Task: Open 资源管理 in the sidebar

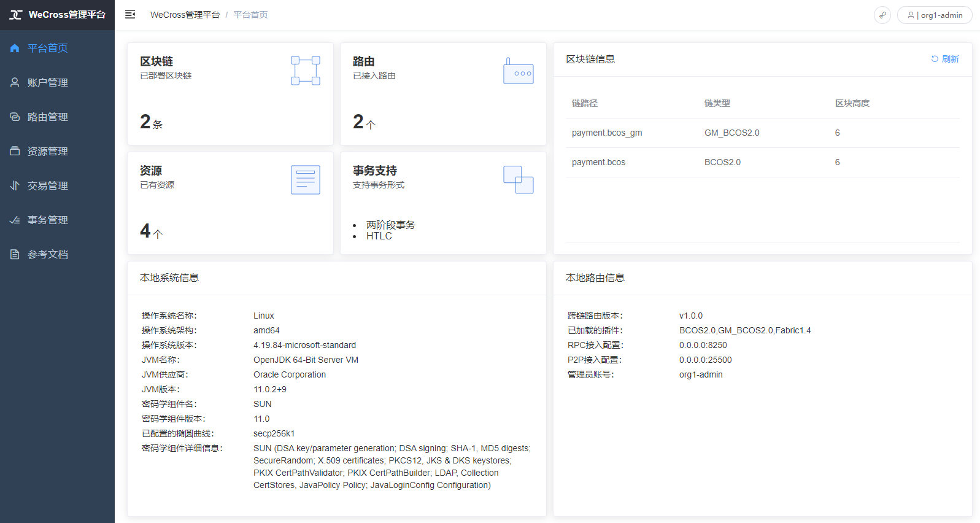Action: (x=57, y=151)
